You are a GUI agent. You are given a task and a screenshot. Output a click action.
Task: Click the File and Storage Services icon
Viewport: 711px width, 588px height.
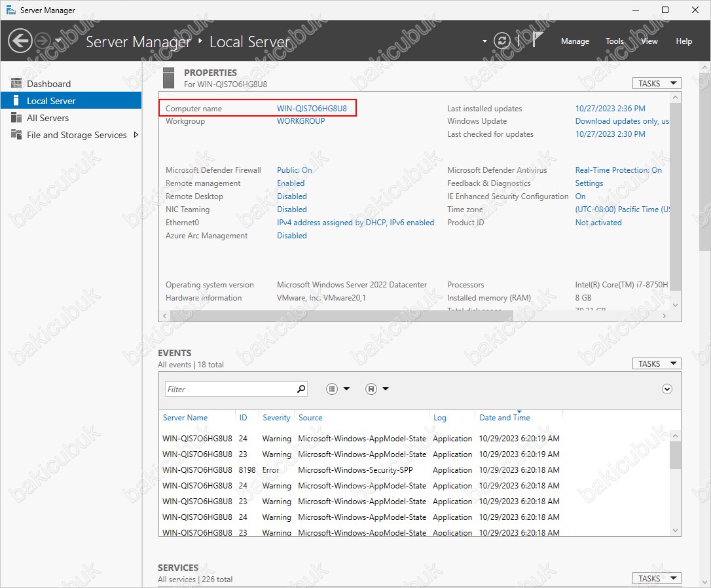pos(16,135)
